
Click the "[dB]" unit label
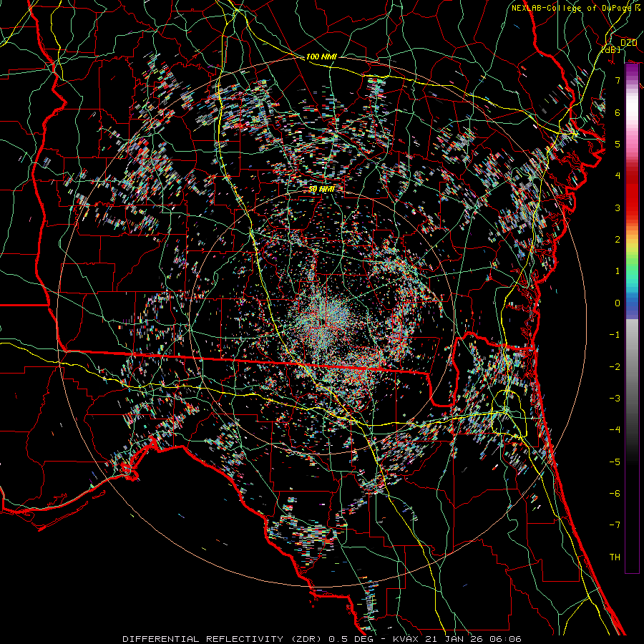[x=611, y=49]
